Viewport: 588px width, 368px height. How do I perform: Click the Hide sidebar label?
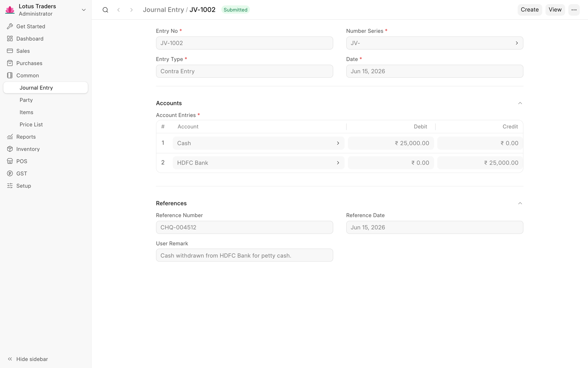[32, 359]
